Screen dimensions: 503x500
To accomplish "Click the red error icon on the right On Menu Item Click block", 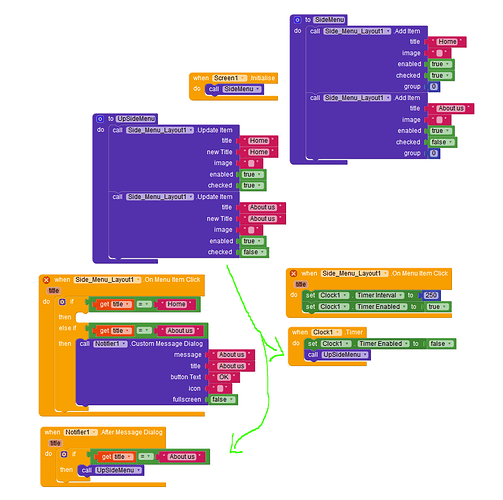I will coord(294,274).
